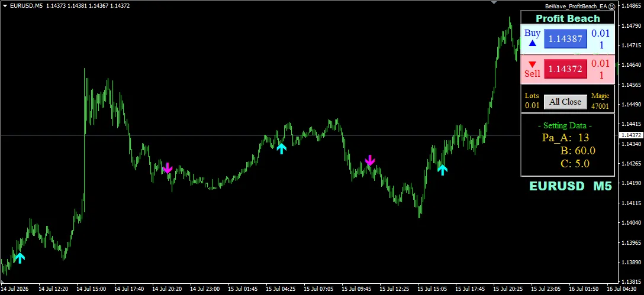Click the blue Buy up-triangle icon
This screenshot has height=295, width=644.
pos(532,43)
